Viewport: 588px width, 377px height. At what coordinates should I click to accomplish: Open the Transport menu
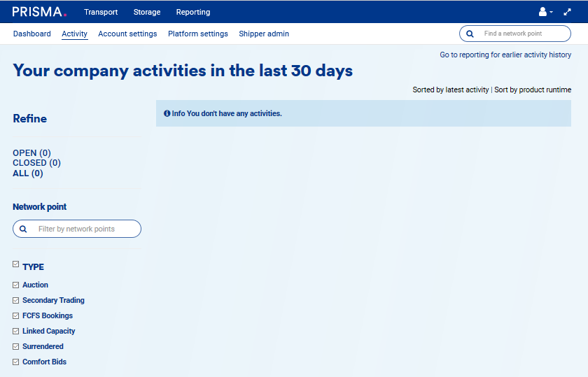pyautogui.click(x=101, y=12)
